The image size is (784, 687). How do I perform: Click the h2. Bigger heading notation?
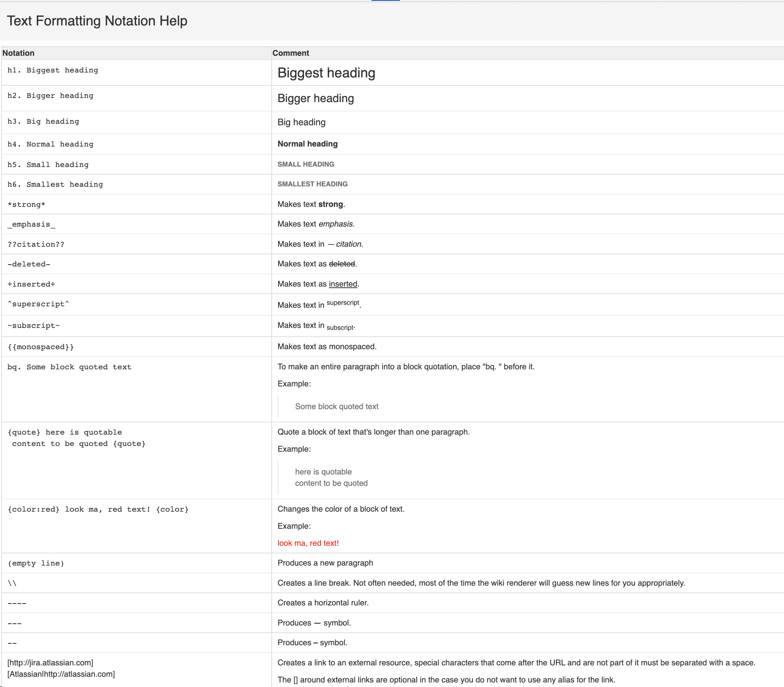click(50, 96)
